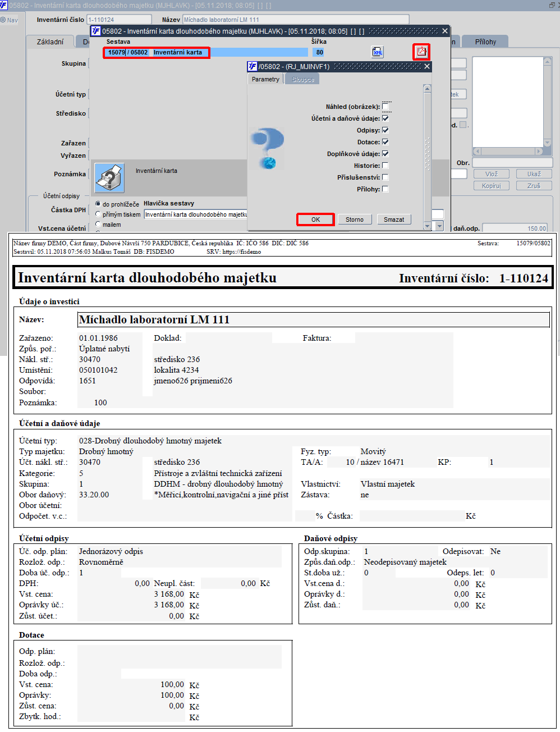Click the Ukaž button in background window

point(534,174)
